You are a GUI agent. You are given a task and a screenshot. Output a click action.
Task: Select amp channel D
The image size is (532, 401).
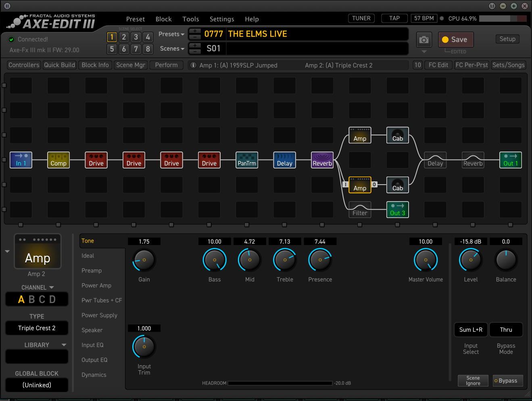click(x=52, y=299)
